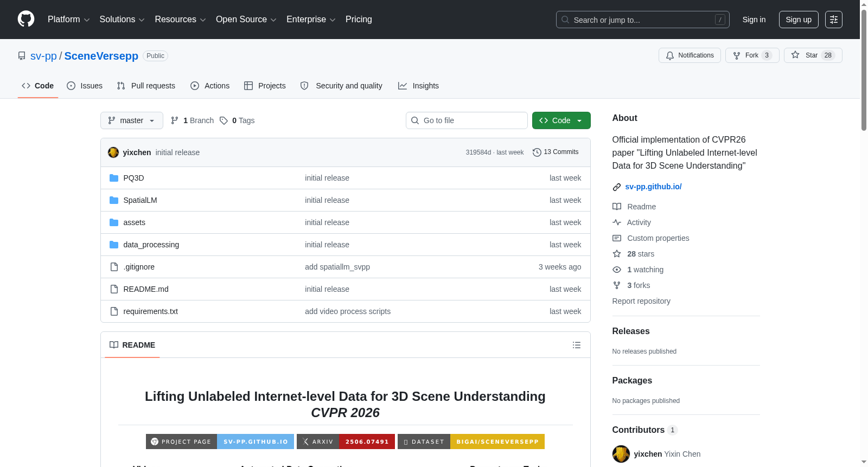This screenshot has width=868, height=467.
Task: Click the Search or jump to field
Action: coord(643,20)
